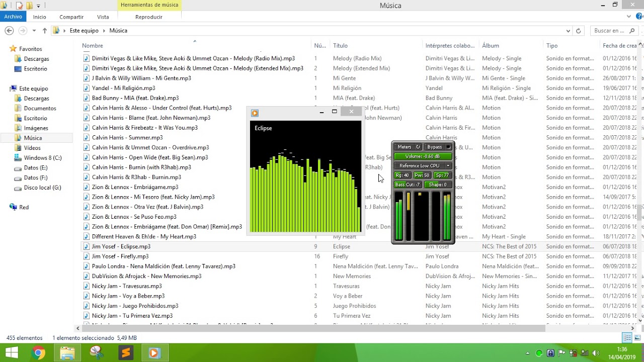Refresh the Música folder view
Viewport: 644px width, 362px height.
579,31
